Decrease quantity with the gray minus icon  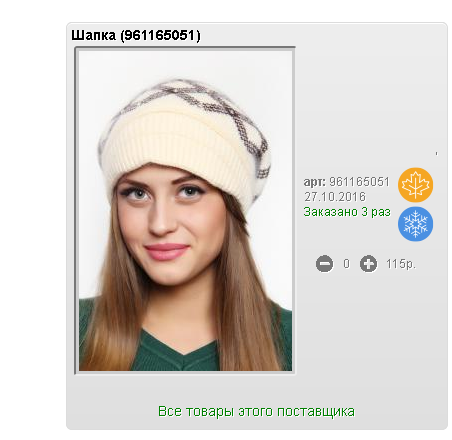point(324,264)
